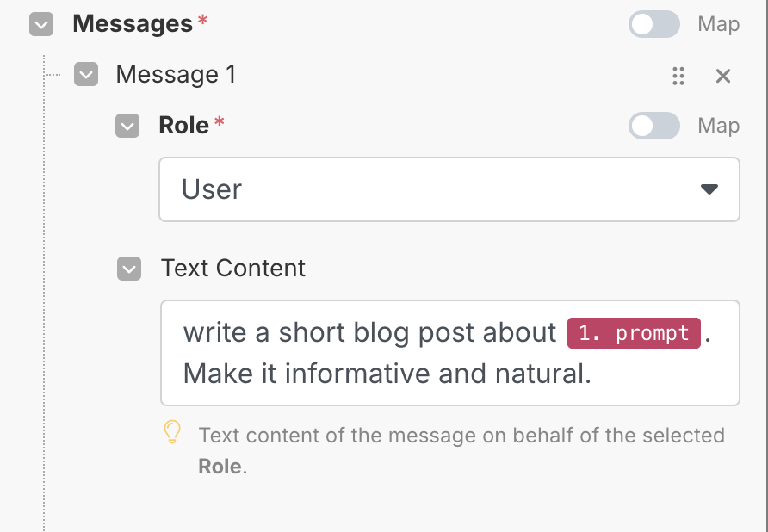
Task: Remove Message 1 with the X icon
Action: pyautogui.click(x=723, y=76)
